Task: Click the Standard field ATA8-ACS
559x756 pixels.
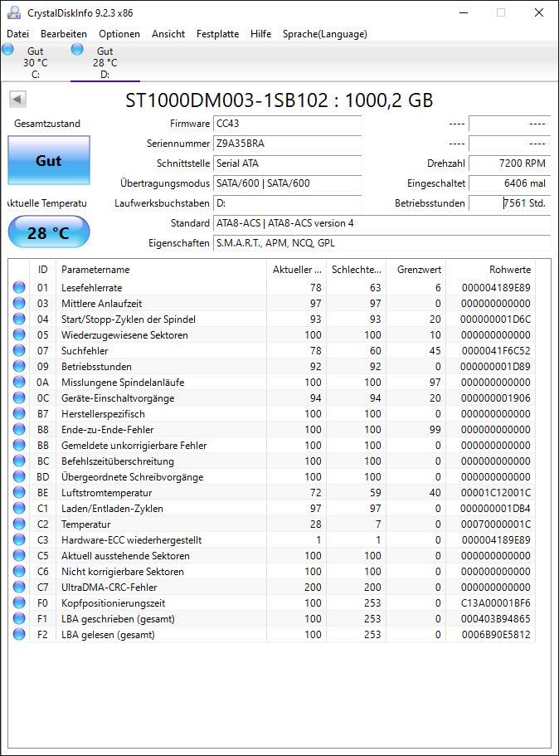Action: coord(382,222)
